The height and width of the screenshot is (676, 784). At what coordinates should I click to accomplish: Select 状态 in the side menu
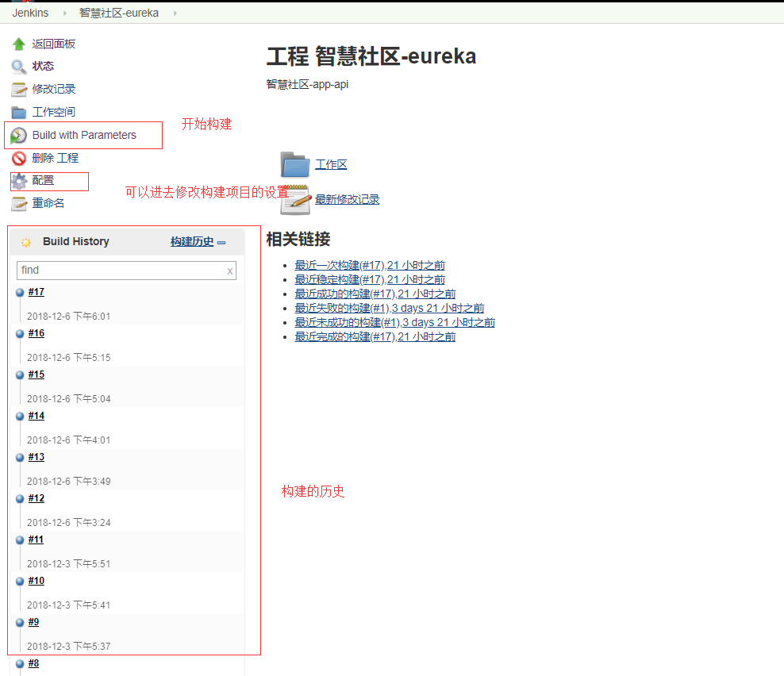click(x=43, y=66)
